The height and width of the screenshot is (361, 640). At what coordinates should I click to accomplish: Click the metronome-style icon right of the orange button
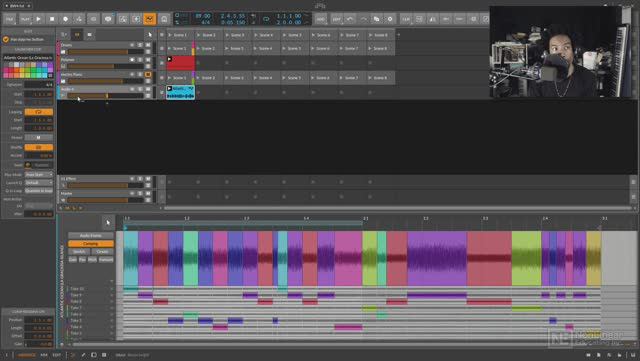164,19
